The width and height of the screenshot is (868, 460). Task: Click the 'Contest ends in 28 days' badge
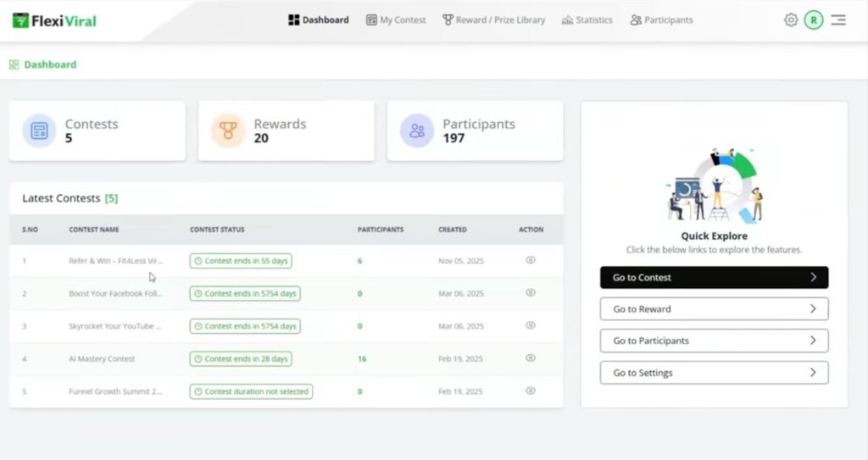(x=241, y=358)
